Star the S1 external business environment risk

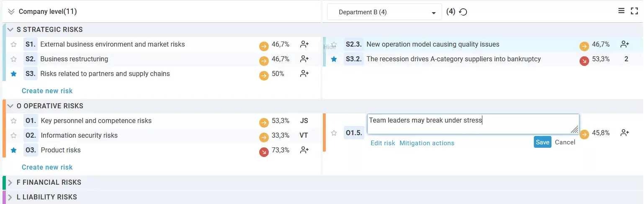pyautogui.click(x=13, y=44)
